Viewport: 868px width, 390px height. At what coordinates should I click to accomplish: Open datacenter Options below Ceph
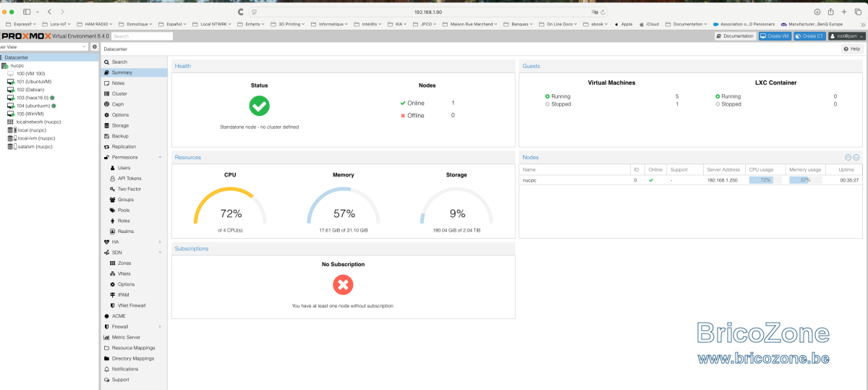(133, 115)
